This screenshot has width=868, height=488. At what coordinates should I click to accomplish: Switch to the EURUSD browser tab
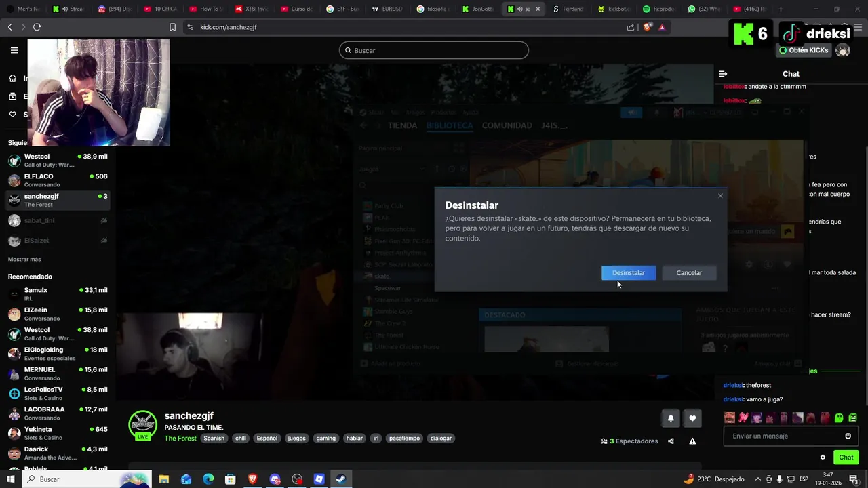[x=387, y=9]
